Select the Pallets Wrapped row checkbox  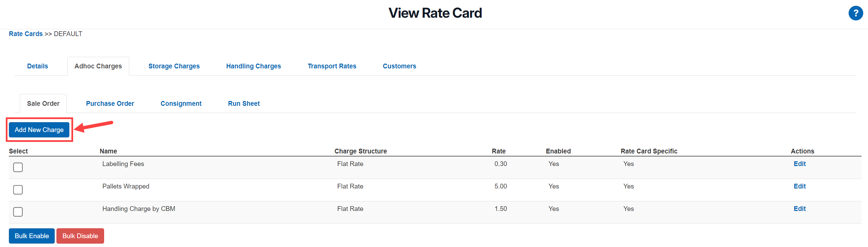(x=18, y=190)
